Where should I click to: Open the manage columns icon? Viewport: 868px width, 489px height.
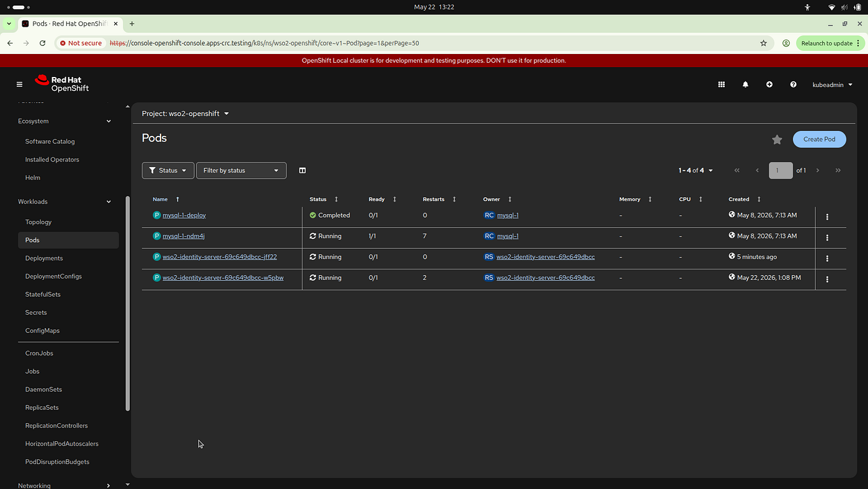point(303,170)
